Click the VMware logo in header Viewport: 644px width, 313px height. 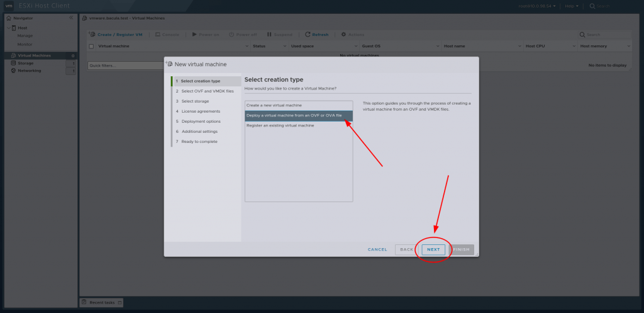coord(9,6)
